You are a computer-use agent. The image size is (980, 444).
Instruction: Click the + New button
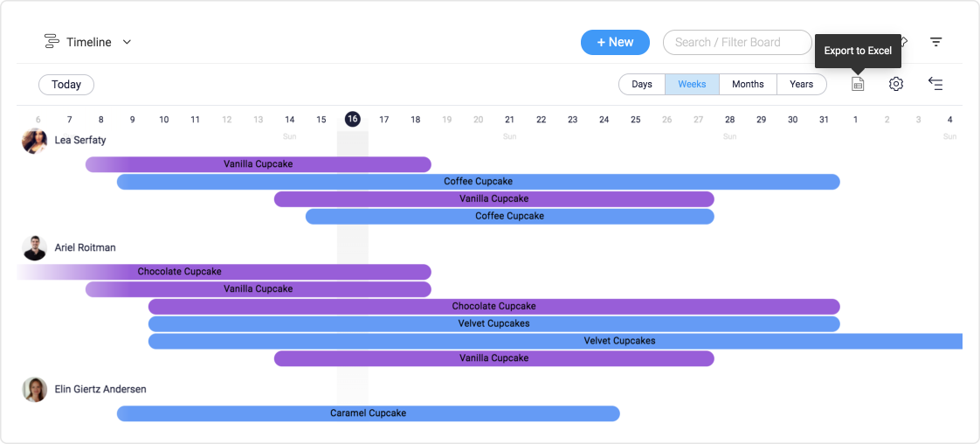point(615,42)
